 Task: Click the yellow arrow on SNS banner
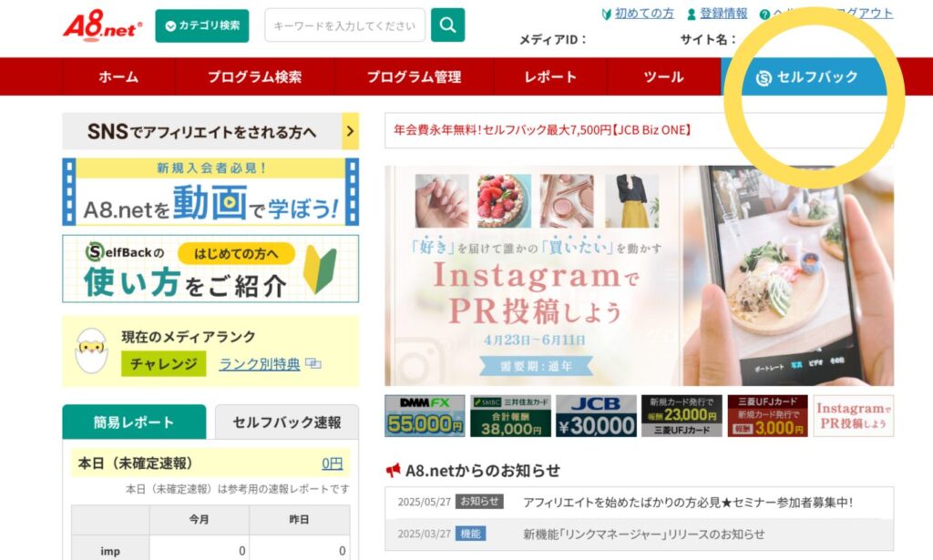coord(351,131)
